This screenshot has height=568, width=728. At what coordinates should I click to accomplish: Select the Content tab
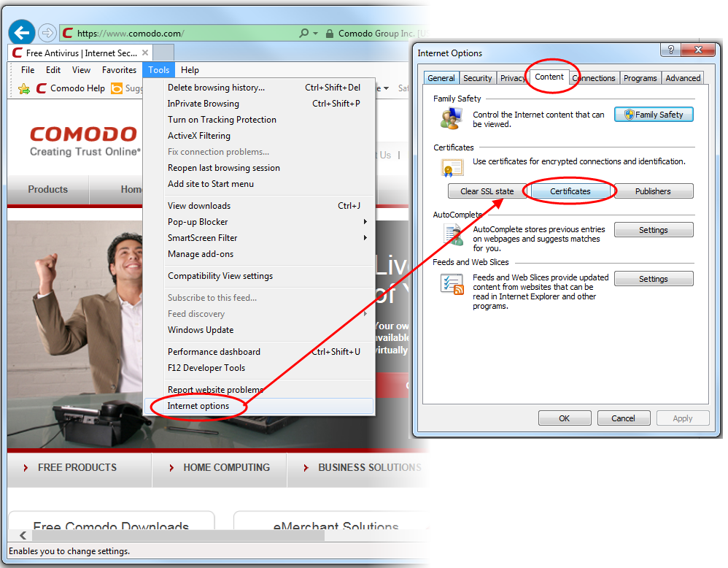(x=549, y=77)
